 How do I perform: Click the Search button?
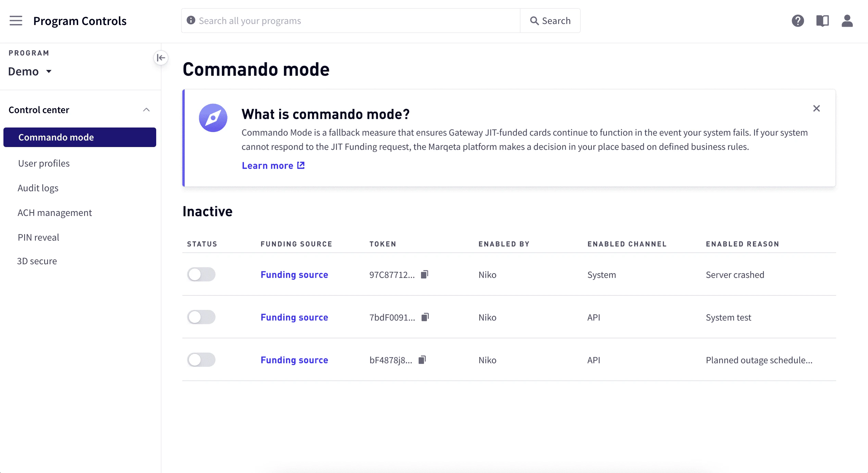point(550,21)
